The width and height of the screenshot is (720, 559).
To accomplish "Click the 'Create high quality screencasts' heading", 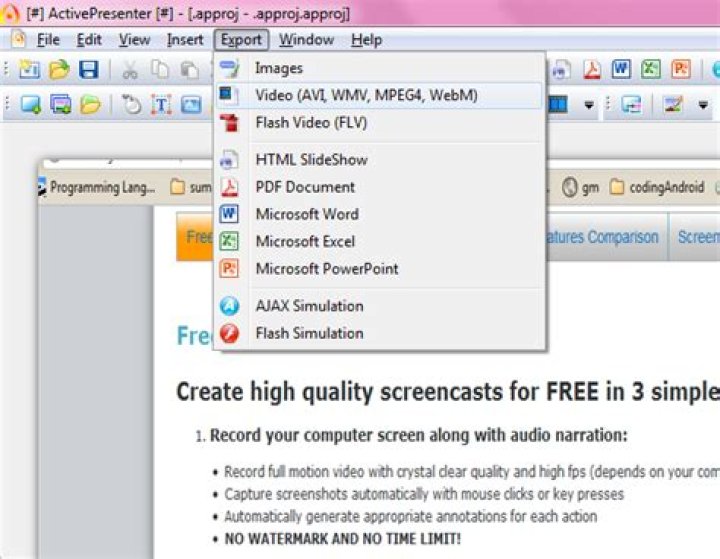I will point(448,392).
